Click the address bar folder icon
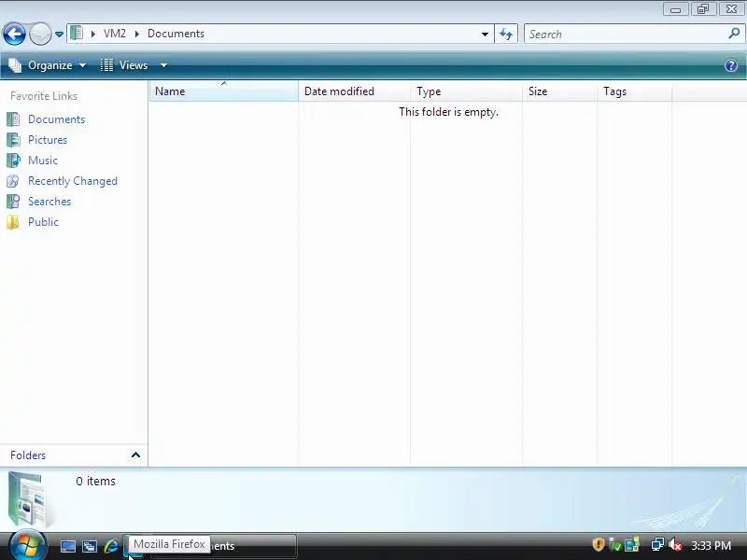This screenshot has width=747, height=560. (x=77, y=34)
